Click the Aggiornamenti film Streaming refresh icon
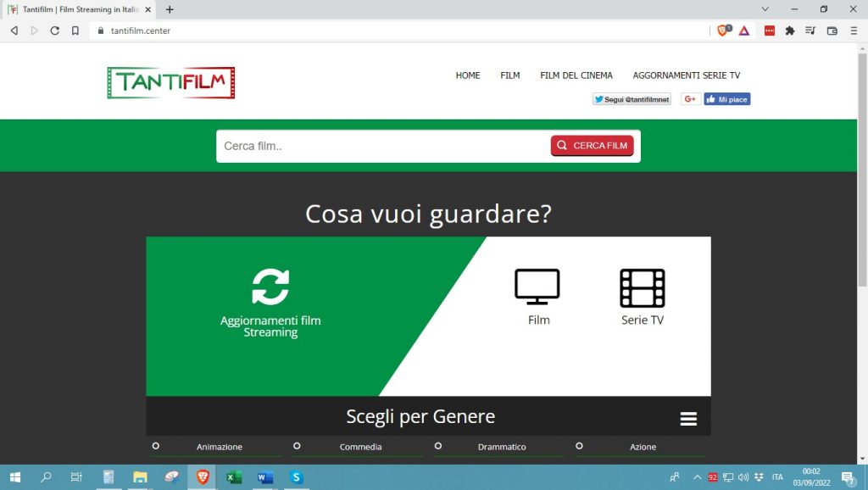 click(270, 287)
